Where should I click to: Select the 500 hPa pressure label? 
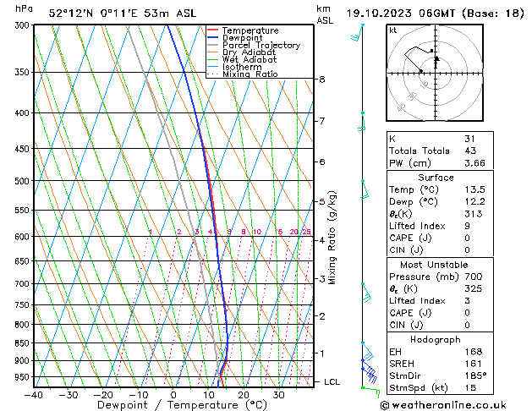tap(24, 181)
